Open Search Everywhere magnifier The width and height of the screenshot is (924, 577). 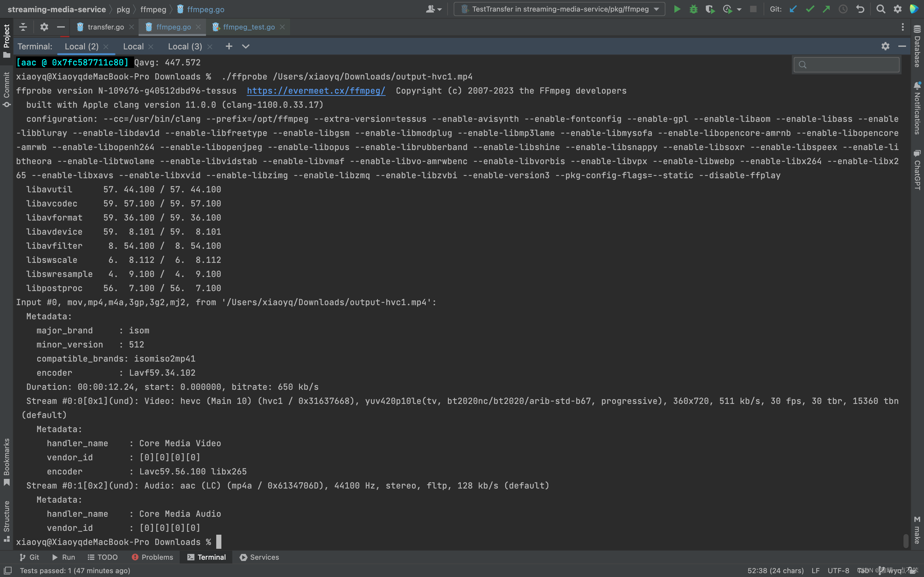click(880, 9)
